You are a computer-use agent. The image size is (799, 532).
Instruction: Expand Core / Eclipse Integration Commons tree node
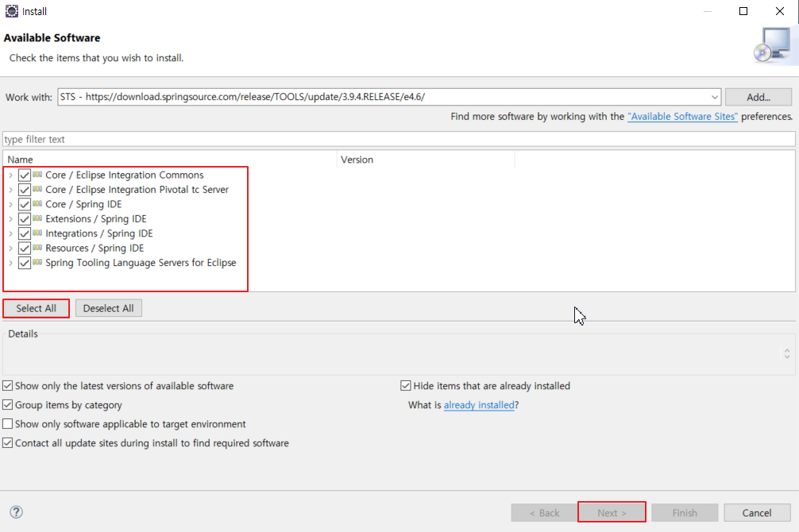coord(10,175)
